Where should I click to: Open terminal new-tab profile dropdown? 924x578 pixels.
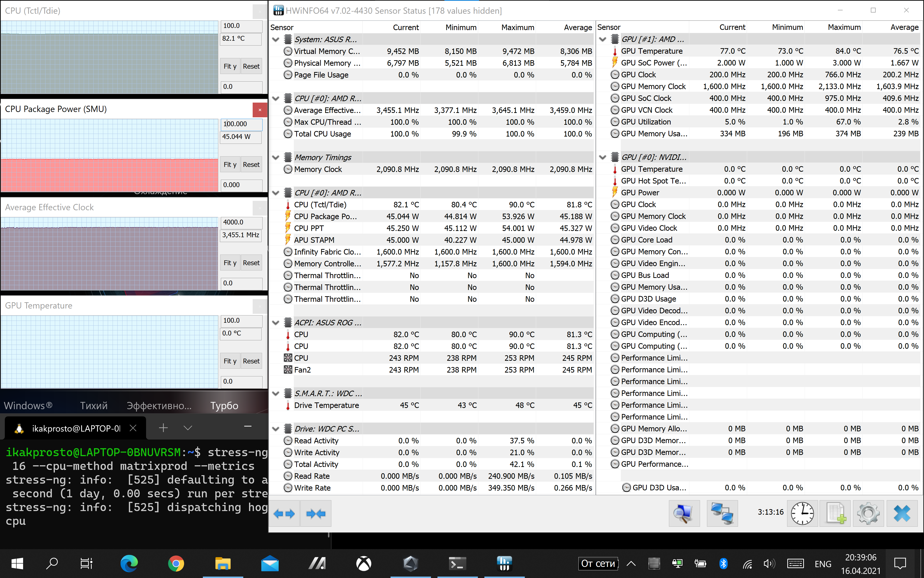point(187,428)
